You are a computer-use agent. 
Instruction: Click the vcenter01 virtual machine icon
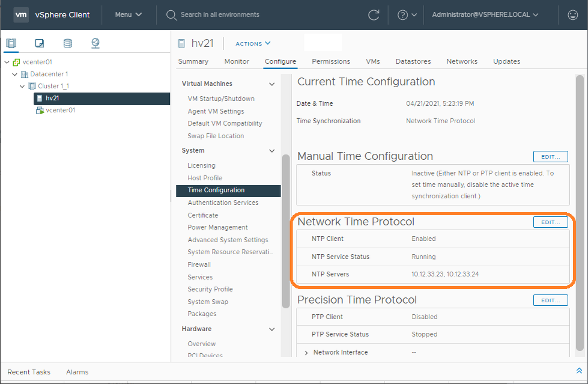tap(40, 111)
